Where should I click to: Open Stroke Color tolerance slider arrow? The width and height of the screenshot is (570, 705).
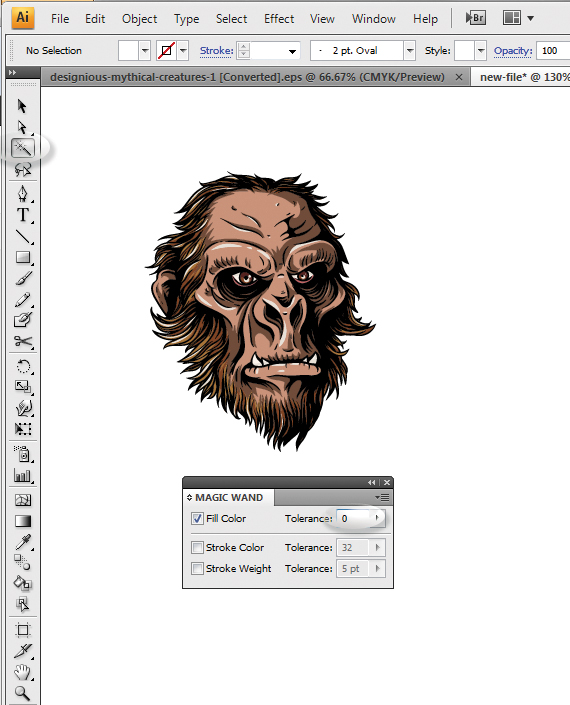click(378, 547)
